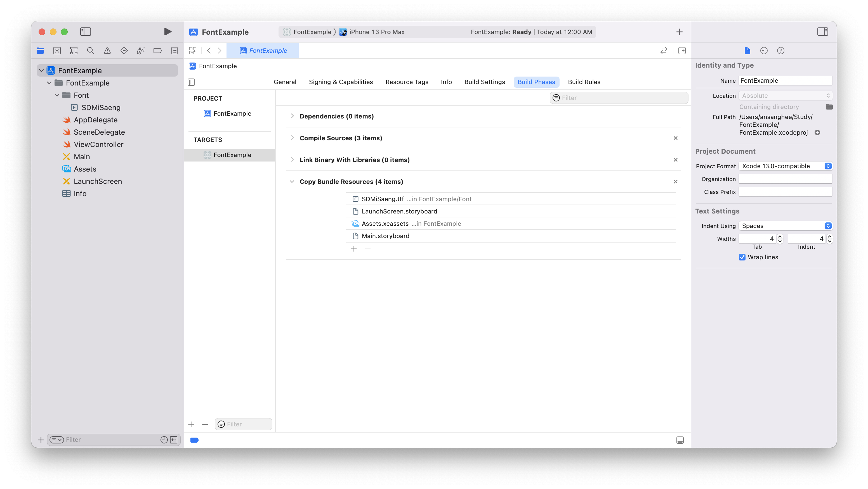Show the Source Control navigator
Screen dimensions: 868x489
(57, 51)
